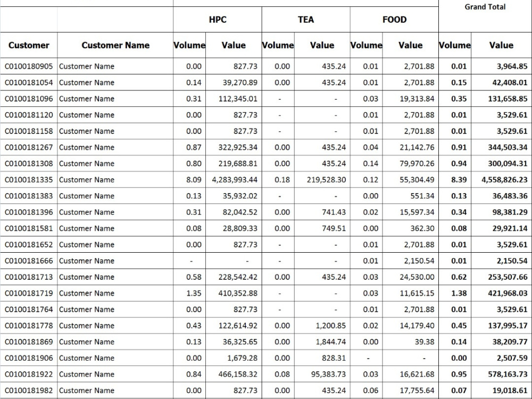Select customer ID C0100181764
The height and width of the screenshot is (399, 532).
click(x=29, y=310)
